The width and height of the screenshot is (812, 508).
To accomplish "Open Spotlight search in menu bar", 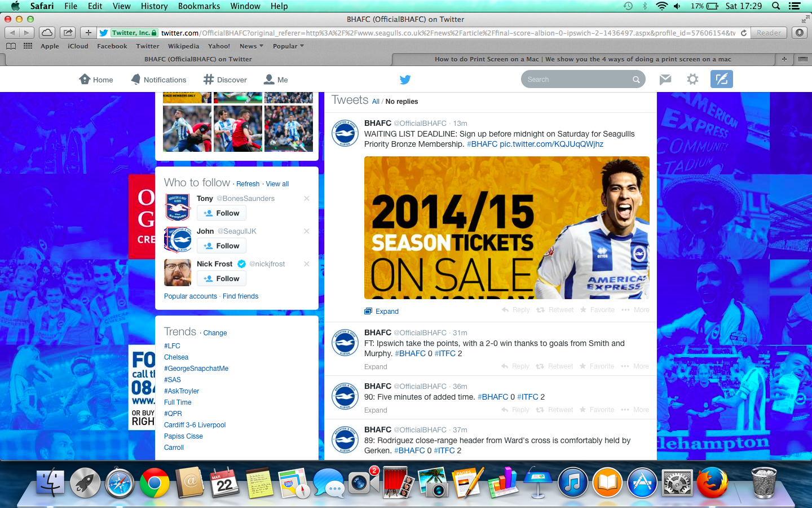I will 776,6.
